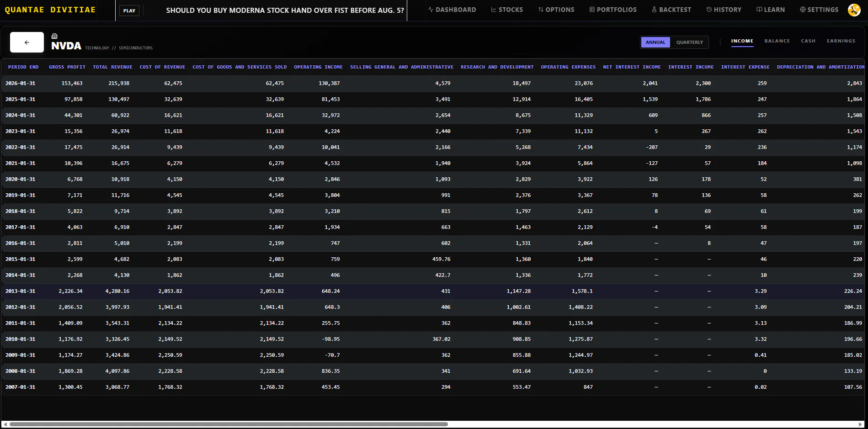Screen dimensions: 868x429
Task: Click net interest income value -207
Action: point(652,147)
